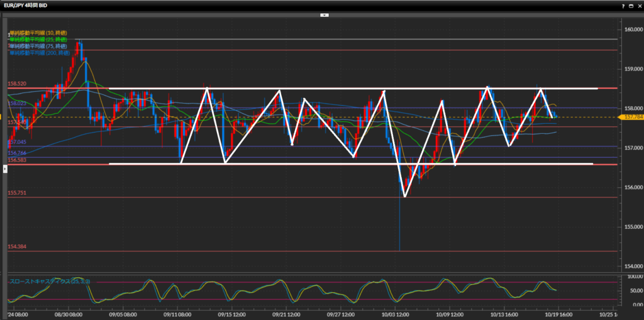Select the 156.583 horizontal line label
This screenshot has height=320, width=644.
tap(17, 160)
